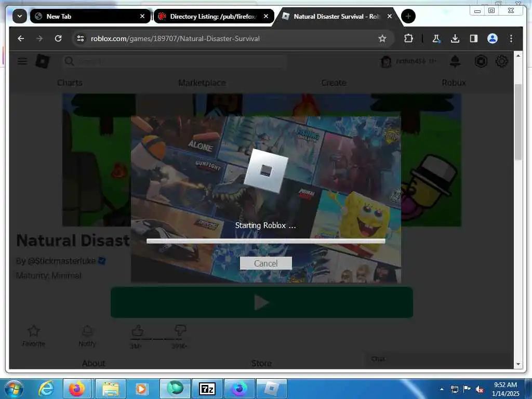Open the Chrome profile avatar
Image resolution: width=532 pixels, height=399 pixels.
click(493, 38)
